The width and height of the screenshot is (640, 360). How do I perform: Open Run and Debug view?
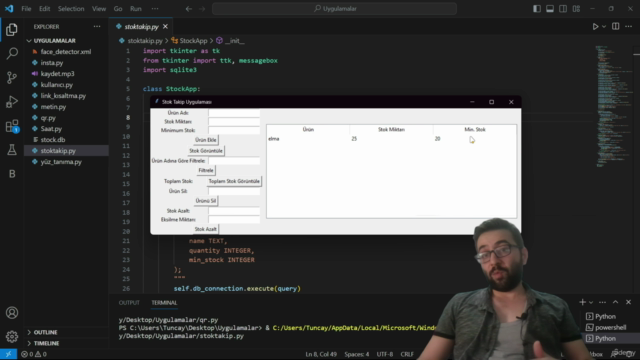click(12, 102)
